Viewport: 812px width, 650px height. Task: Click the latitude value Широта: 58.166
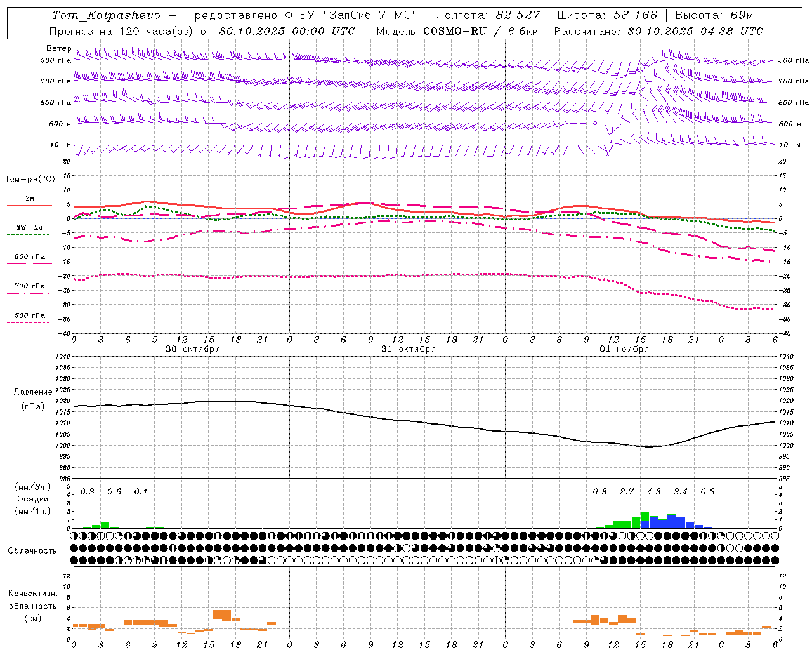point(608,15)
